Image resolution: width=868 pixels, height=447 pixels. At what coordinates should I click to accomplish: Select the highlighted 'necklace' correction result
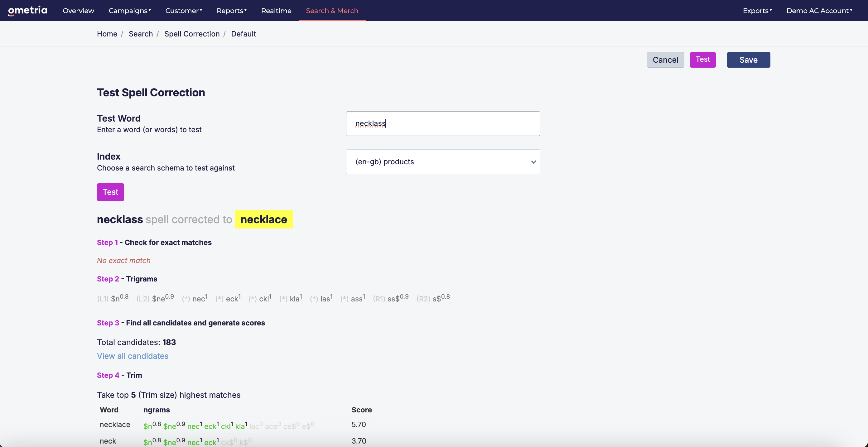[264, 219]
